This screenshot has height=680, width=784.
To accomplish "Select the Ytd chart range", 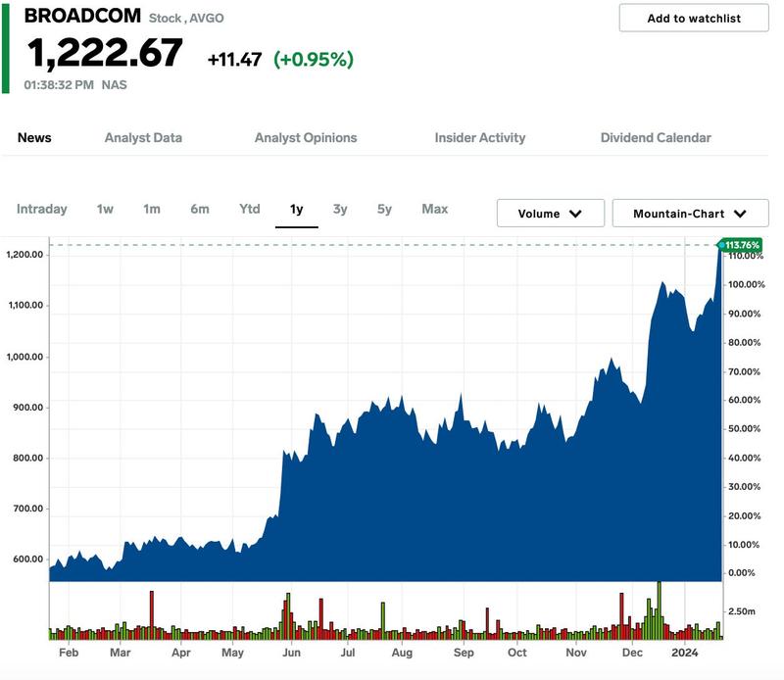I will 250,209.
